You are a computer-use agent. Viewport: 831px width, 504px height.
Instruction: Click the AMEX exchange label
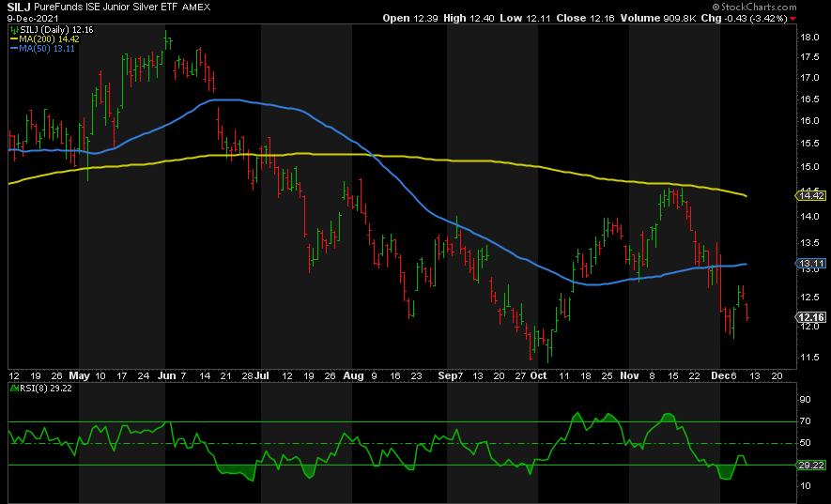tap(196, 8)
